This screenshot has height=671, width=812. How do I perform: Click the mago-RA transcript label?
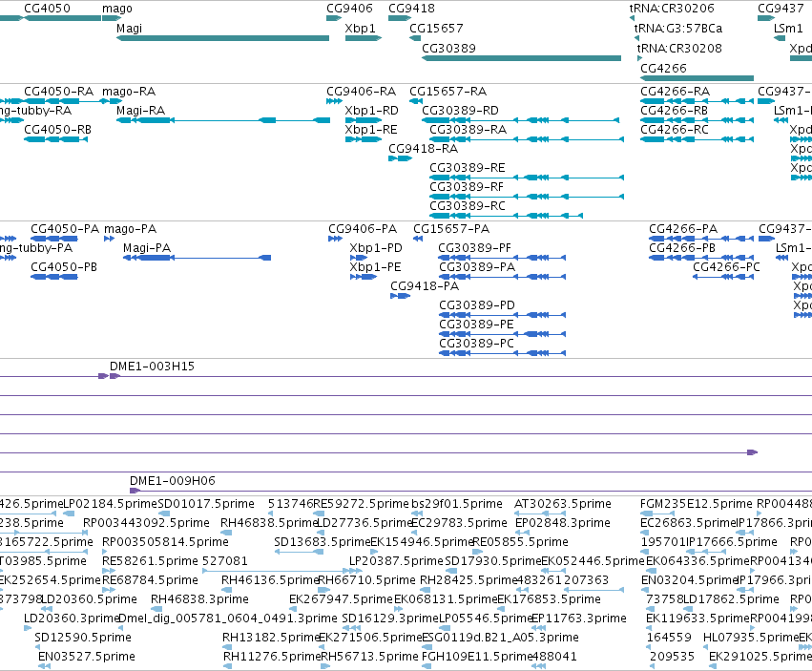coord(129,92)
